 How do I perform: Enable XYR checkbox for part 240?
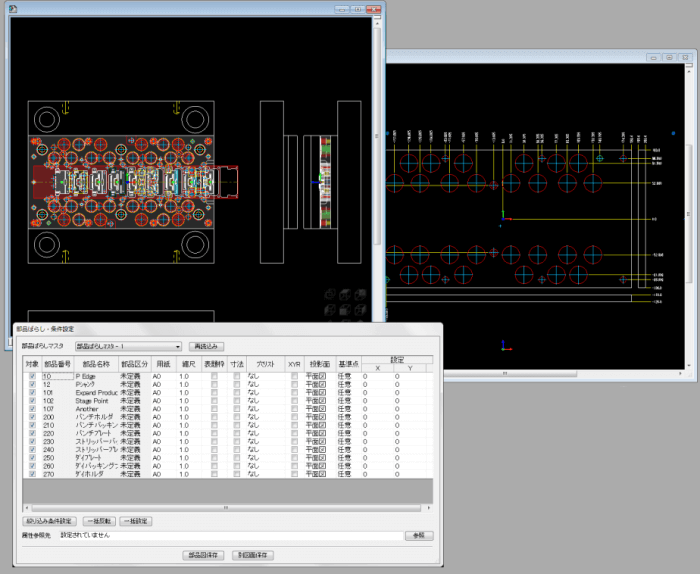click(x=294, y=449)
